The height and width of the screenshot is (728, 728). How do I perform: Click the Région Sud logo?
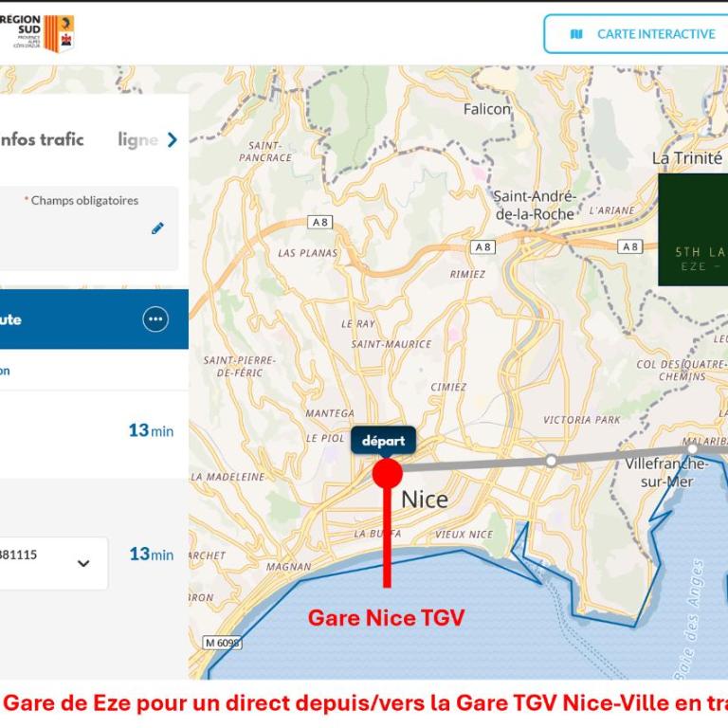coord(37,33)
